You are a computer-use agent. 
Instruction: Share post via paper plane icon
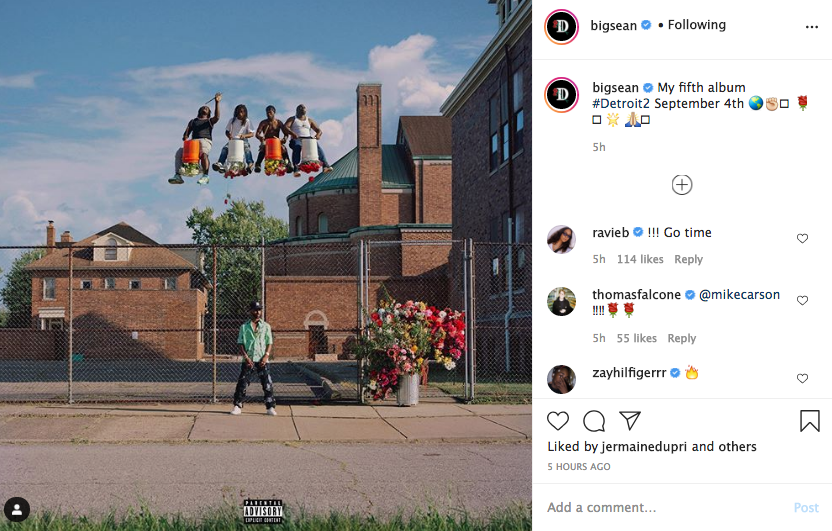(x=630, y=421)
